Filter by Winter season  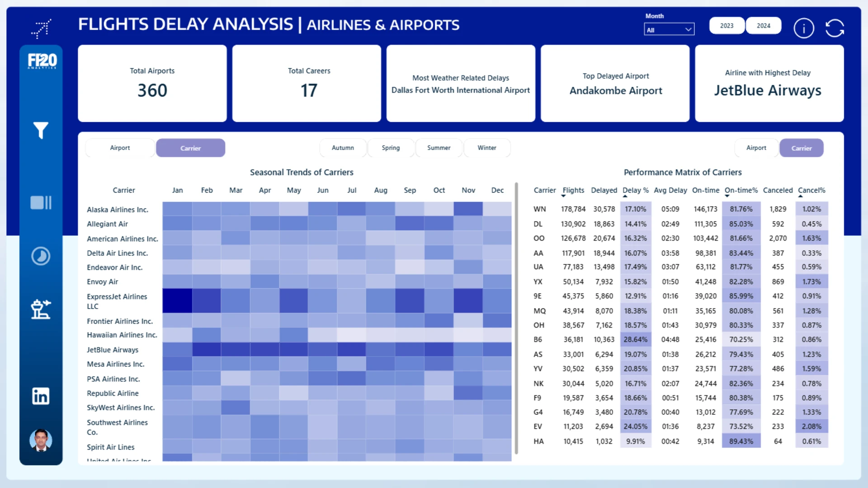point(487,148)
